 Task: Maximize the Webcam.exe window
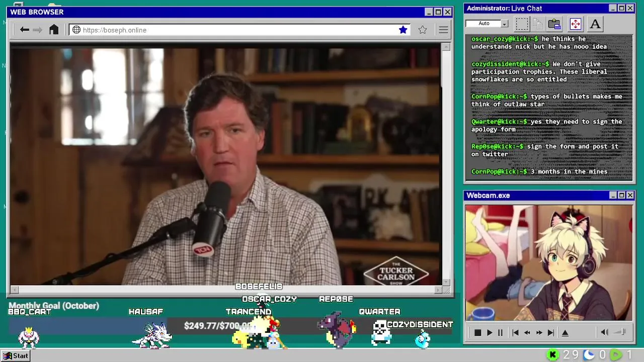pyautogui.click(x=621, y=195)
